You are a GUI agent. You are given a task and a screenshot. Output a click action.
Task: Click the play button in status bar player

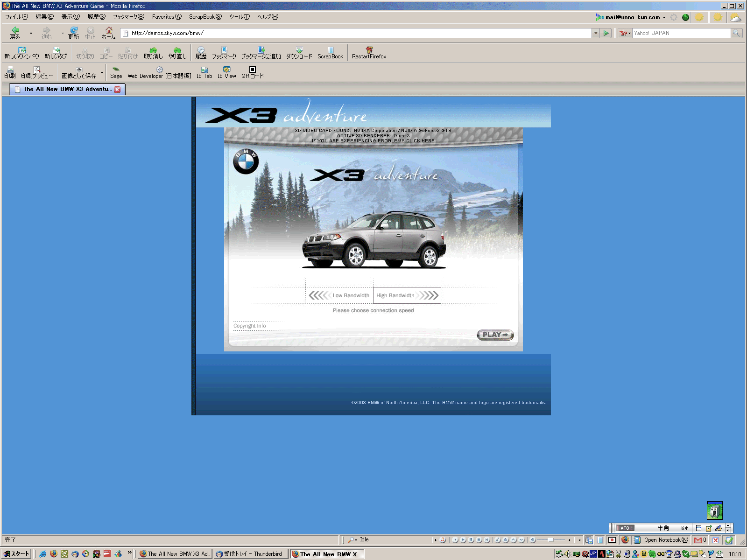tap(463, 540)
